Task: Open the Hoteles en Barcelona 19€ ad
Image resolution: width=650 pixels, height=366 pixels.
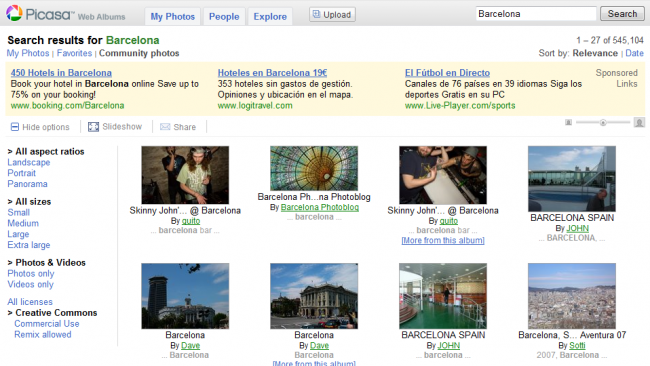Action: pyautogui.click(x=272, y=73)
